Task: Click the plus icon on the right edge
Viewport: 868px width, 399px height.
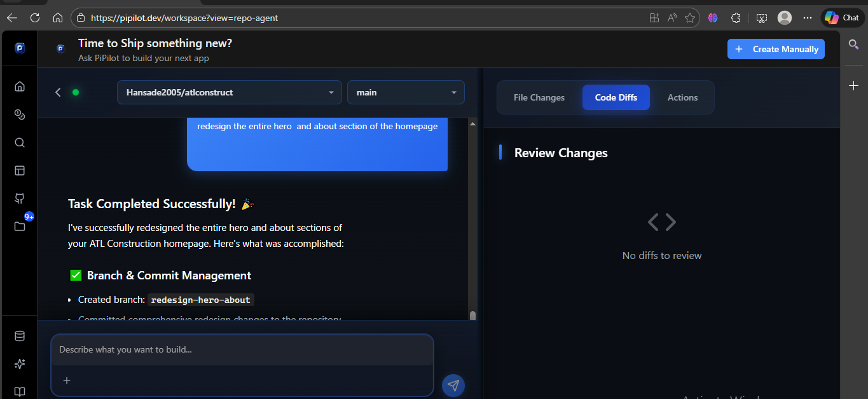Action: (854, 85)
